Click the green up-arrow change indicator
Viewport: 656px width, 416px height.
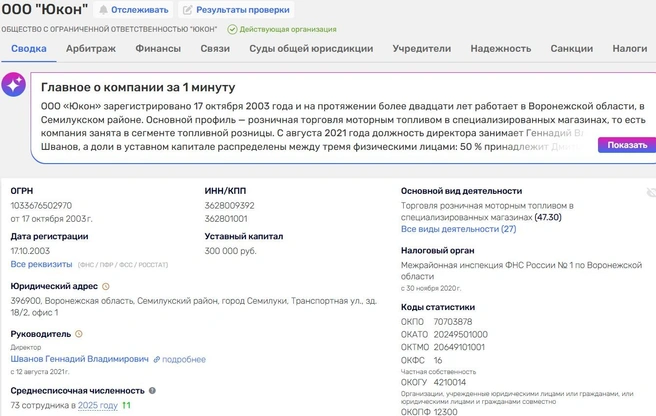(x=126, y=405)
